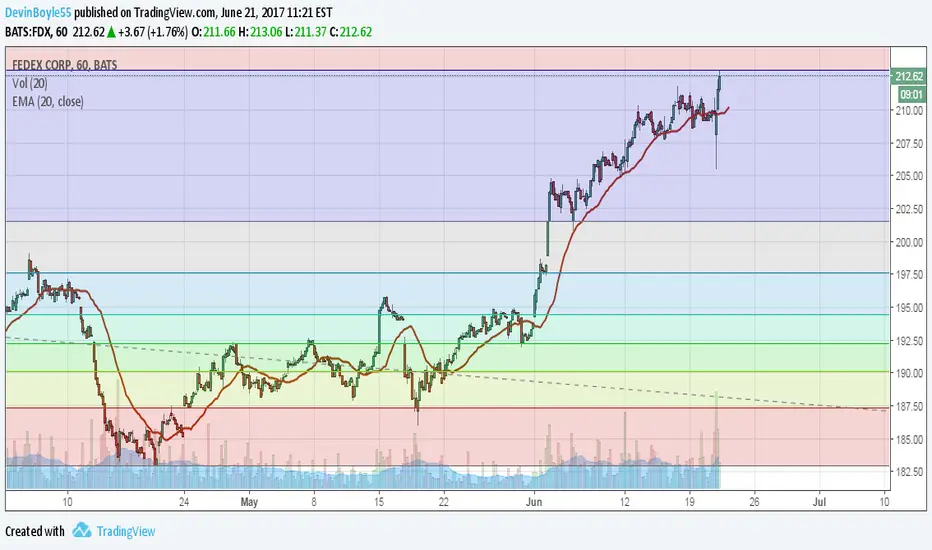Viewport: 932px width, 550px height.
Task: Click the 'EMA (20, close)' indicator label
Action: point(48,102)
